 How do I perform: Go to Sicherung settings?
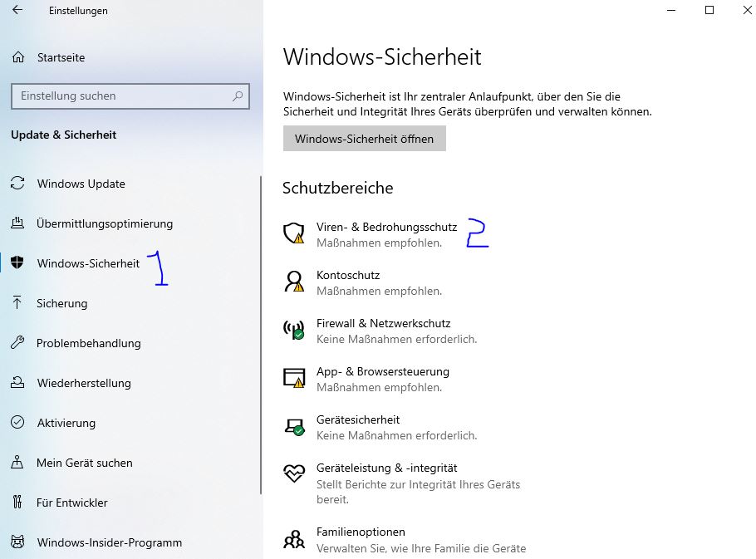click(61, 303)
